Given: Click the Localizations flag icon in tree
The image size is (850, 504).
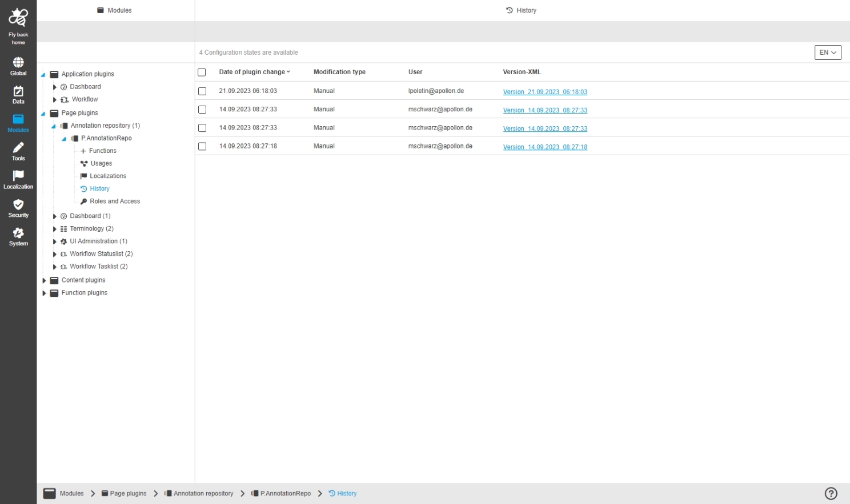Looking at the screenshot, I should click(84, 176).
